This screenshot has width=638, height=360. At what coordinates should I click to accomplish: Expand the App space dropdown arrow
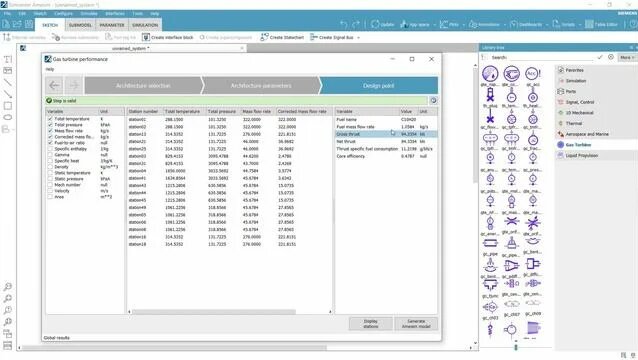tap(434, 25)
